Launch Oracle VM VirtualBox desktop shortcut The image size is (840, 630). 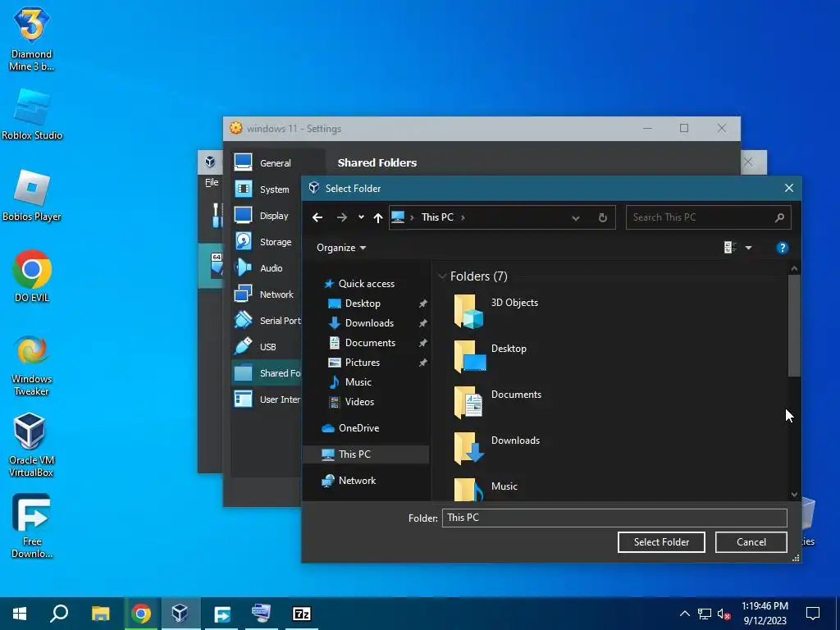pyautogui.click(x=31, y=445)
